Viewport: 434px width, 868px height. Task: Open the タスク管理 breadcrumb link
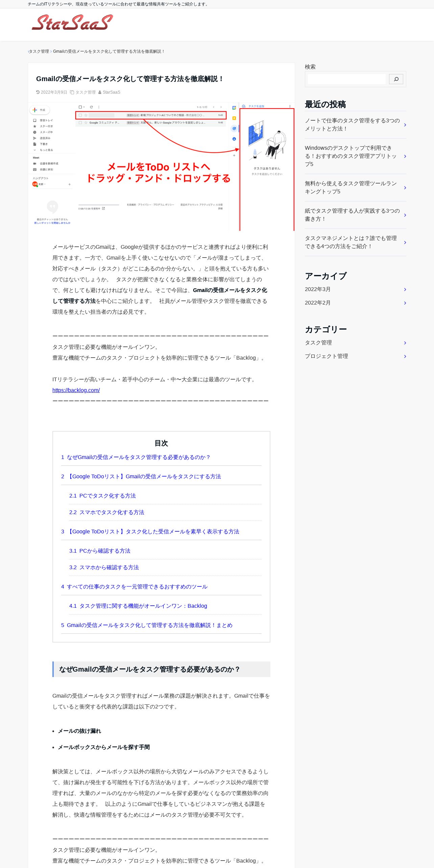pyautogui.click(x=39, y=51)
